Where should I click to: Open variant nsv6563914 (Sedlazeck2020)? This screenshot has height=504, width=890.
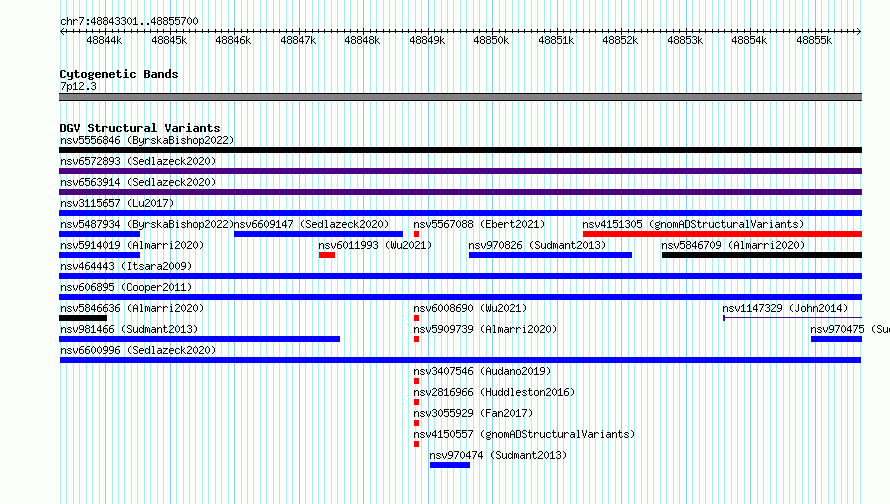coord(138,182)
